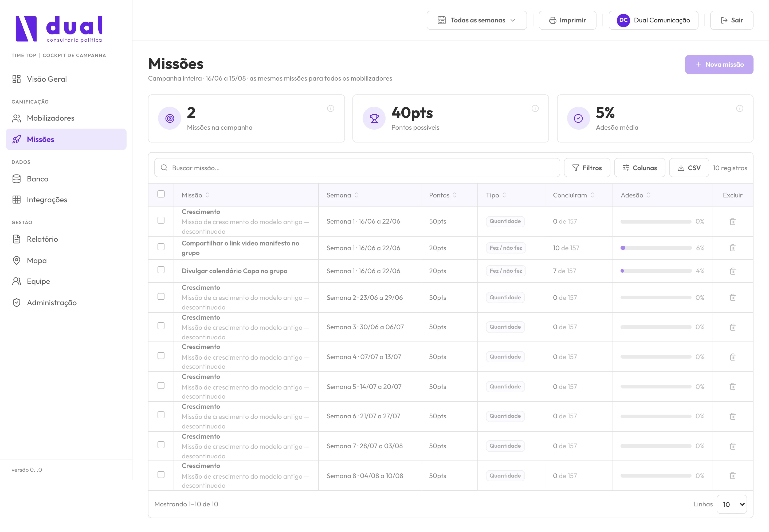Click the Imprimir button

pos(567,20)
